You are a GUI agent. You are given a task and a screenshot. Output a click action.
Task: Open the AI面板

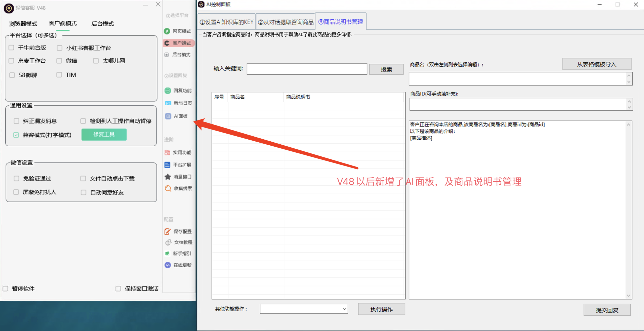(180, 116)
